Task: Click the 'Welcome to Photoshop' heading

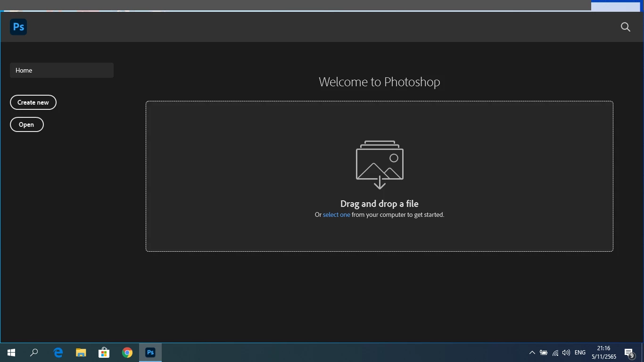Action: tap(380, 82)
